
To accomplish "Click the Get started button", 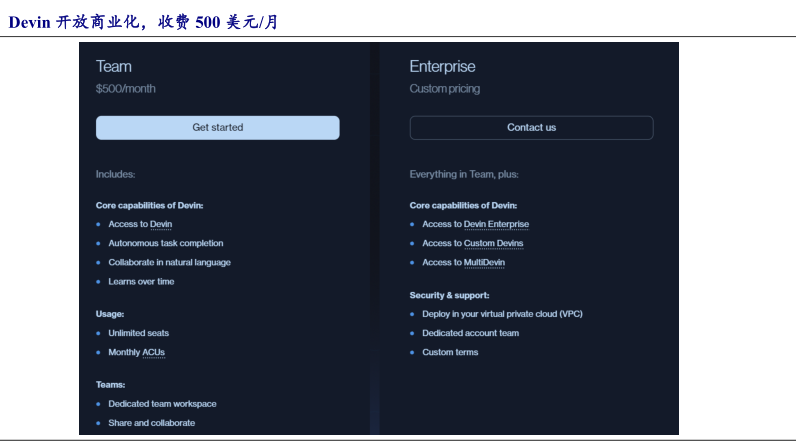I will click(x=217, y=128).
